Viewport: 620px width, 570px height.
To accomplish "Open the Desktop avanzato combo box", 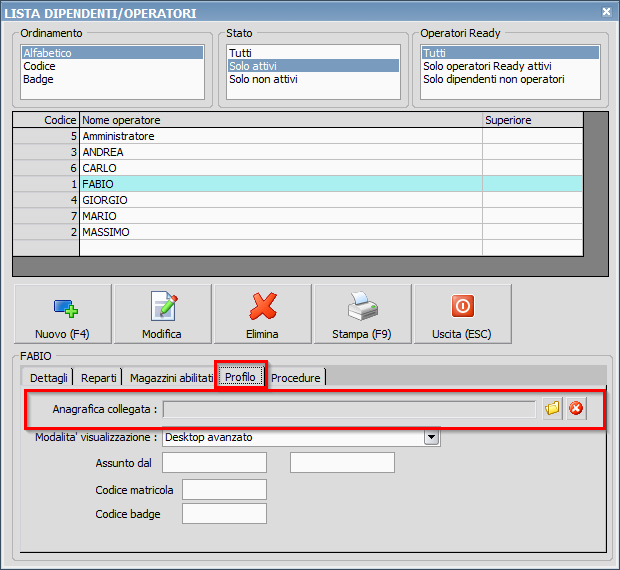I will [x=301, y=437].
